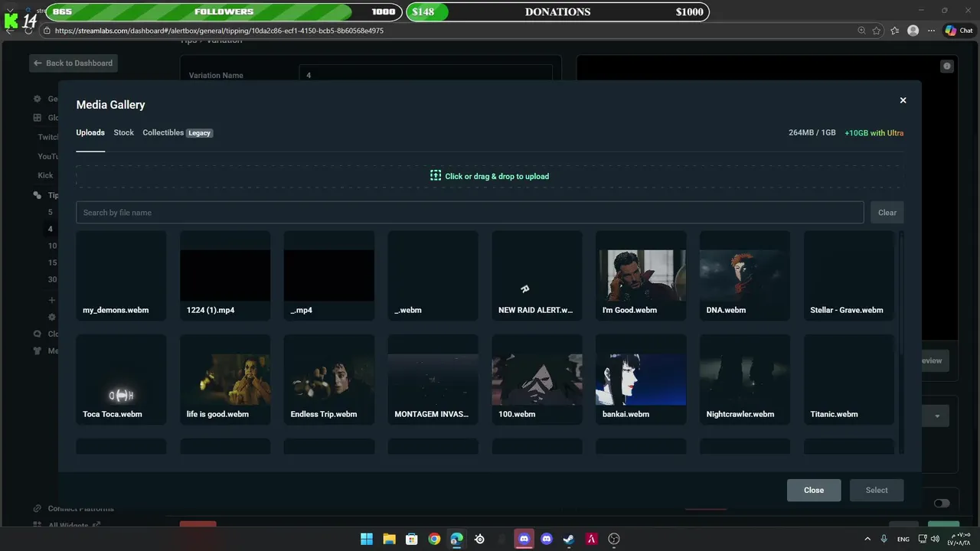This screenshot has height=551, width=980.
Task: Open Copilot Chat in the browser
Action: (959, 31)
